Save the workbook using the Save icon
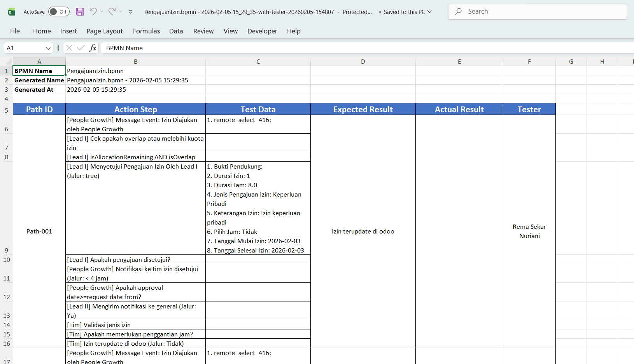Image resolution: width=634 pixels, height=364 pixels. [80, 12]
